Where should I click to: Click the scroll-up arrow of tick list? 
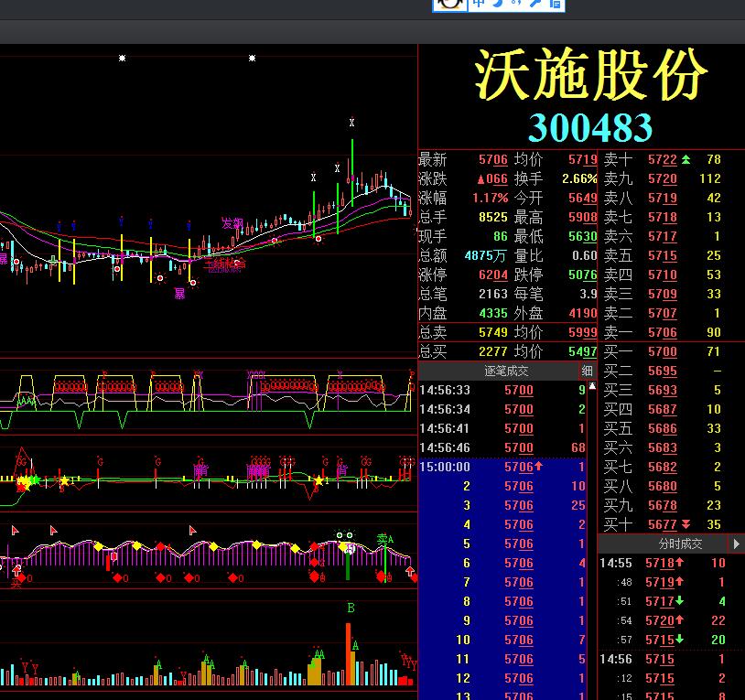[592, 386]
